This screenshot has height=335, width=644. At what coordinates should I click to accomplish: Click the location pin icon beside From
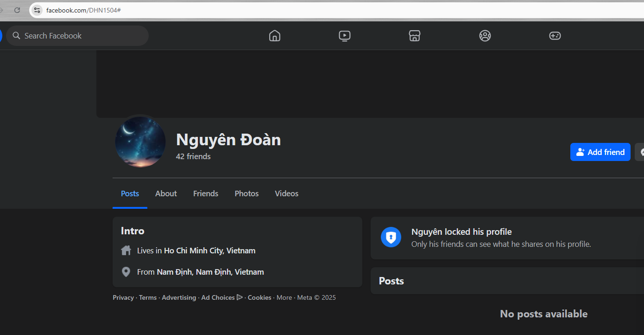point(126,272)
